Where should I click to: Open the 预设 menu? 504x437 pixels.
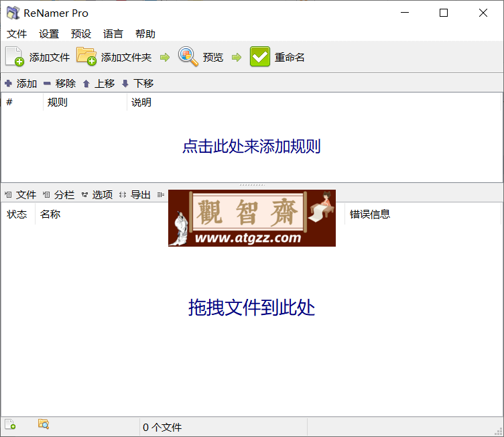[x=81, y=34]
